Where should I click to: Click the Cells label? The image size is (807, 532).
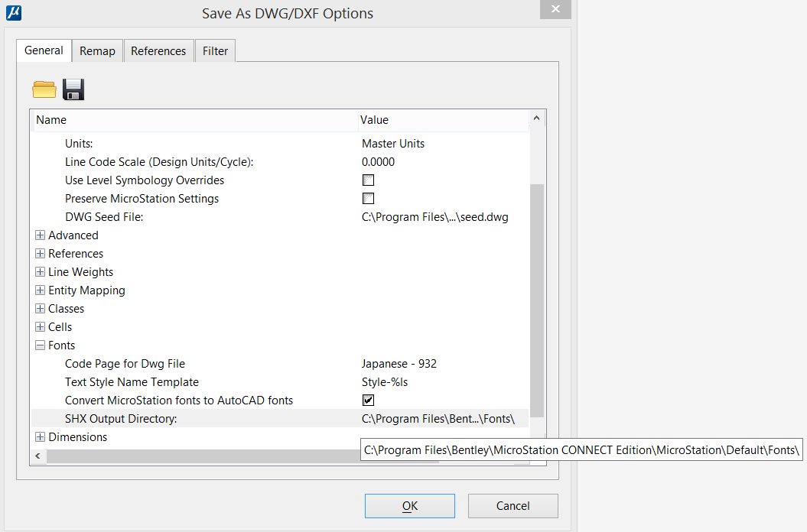click(60, 327)
